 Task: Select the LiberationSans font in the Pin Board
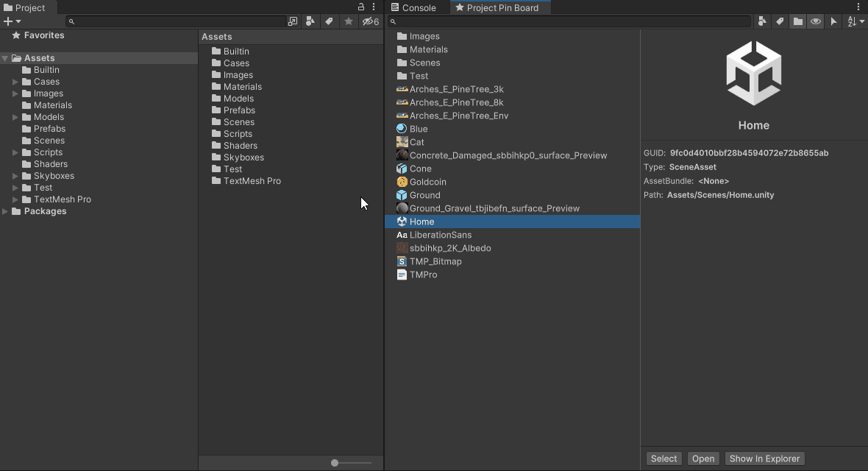click(512, 235)
